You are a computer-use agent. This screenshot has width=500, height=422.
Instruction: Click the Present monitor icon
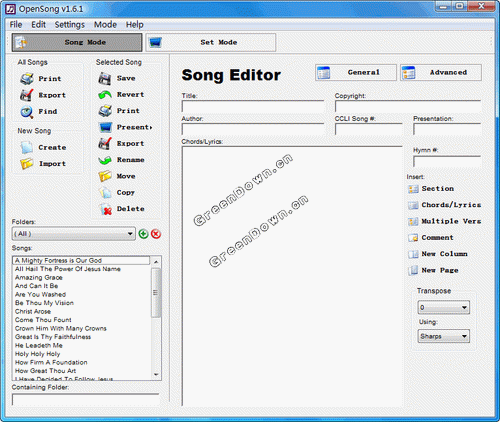[x=105, y=127]
